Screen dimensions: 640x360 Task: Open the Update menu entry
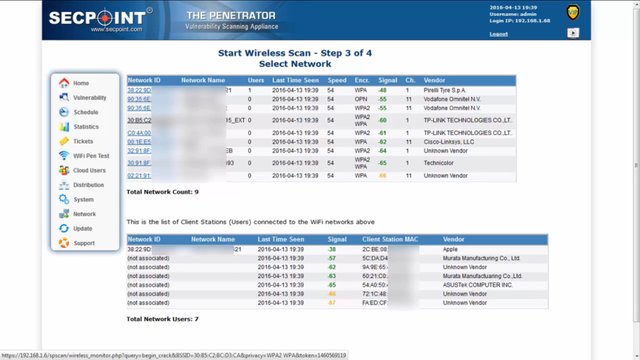(x=82, y=229)
